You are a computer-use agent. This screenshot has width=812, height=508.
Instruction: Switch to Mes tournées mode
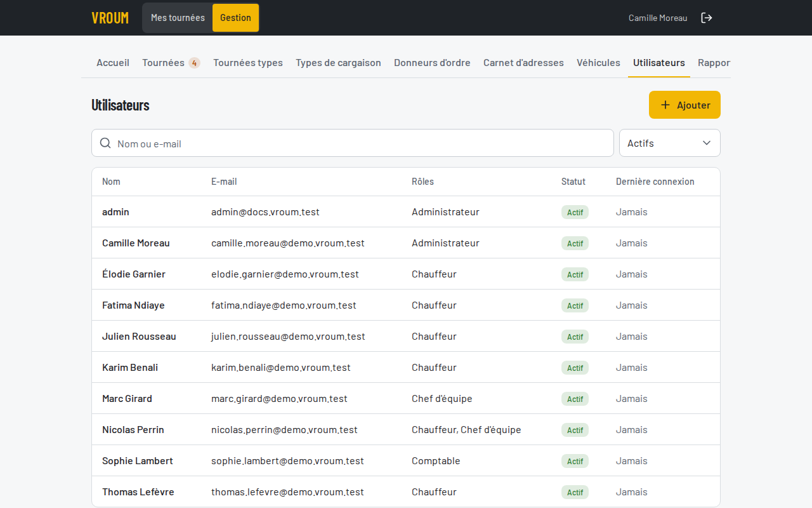pyautogui.click(x=178, y=18)
